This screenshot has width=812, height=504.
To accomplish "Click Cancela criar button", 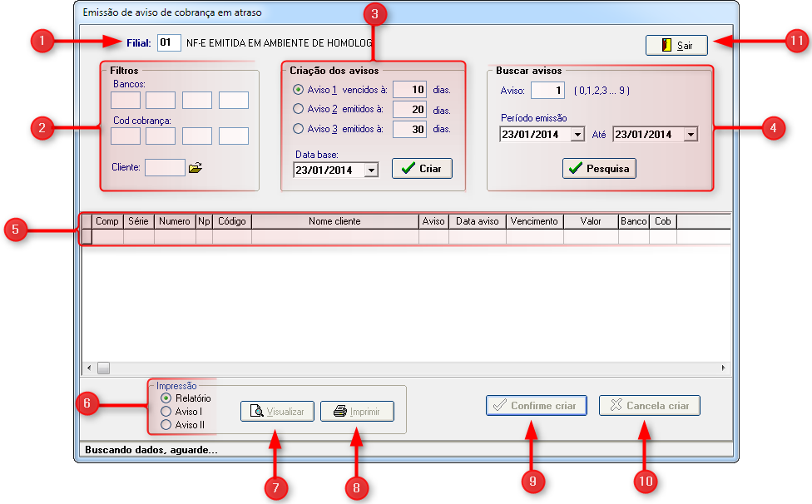I will [650, 406].
